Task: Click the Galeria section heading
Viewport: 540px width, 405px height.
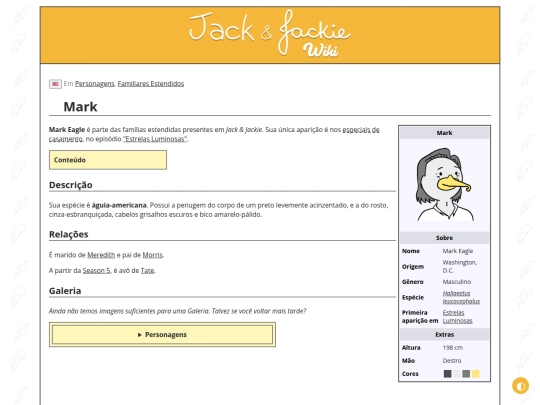Action: click(65, 291)
